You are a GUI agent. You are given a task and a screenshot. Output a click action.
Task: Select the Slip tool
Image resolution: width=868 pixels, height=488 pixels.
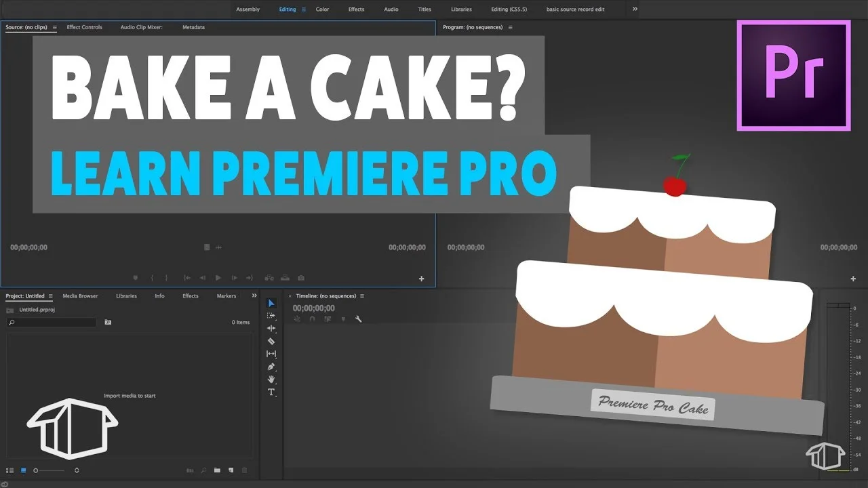271,354
